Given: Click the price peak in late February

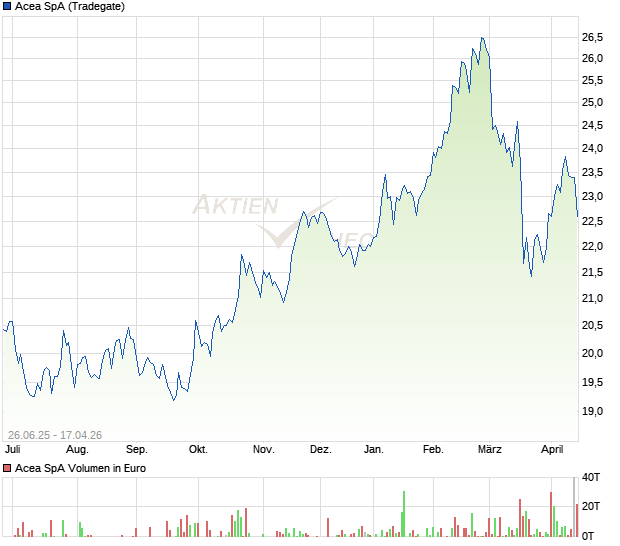Looking at the screenshot, I should pos(482,38).
